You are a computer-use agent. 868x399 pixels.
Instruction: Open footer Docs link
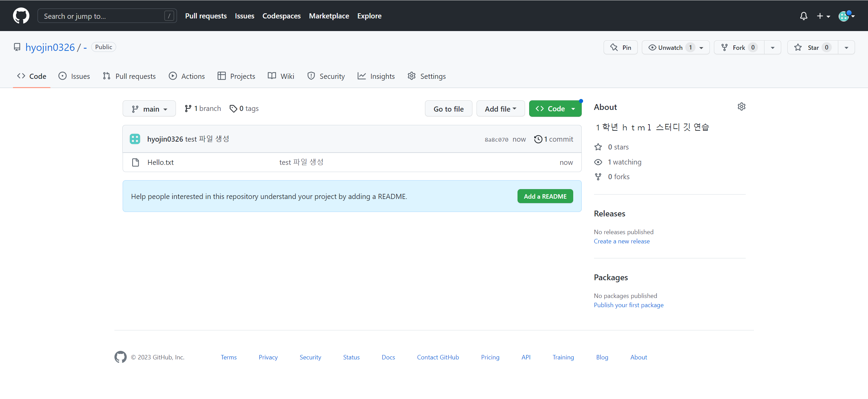[388, 357]
